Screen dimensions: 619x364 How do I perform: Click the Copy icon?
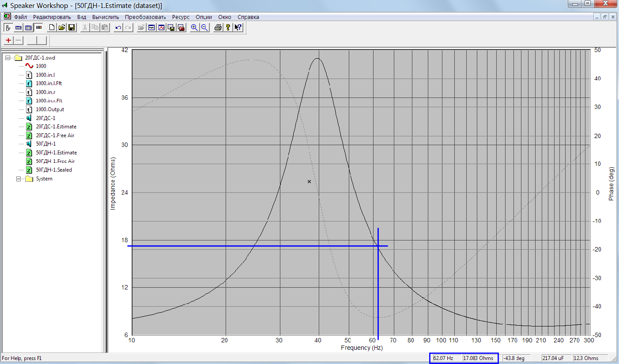(x=95, y=27)
